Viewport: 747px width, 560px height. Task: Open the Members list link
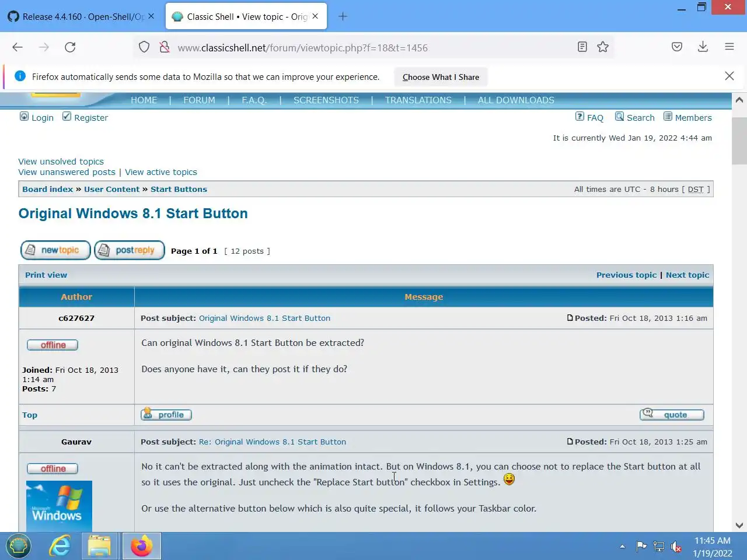coord(693,118)
